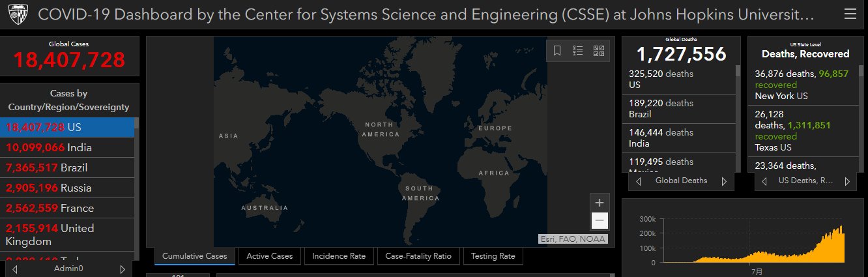Select Russia in the cases list
The height and width of the screenshot is (277, 868).
click(x=68, y=188)
